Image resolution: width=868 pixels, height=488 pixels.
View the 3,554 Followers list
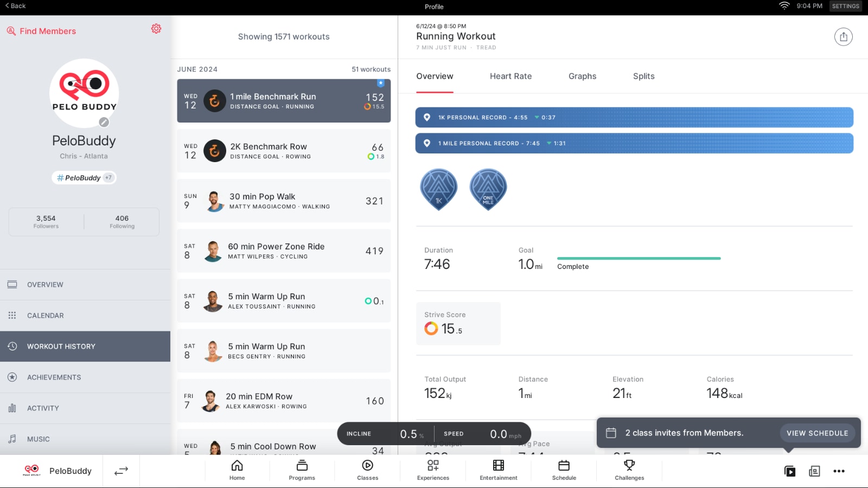(46, 222)
